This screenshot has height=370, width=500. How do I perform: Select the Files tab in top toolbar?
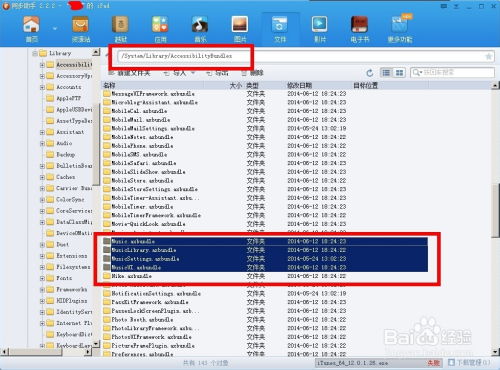point(280,29)
